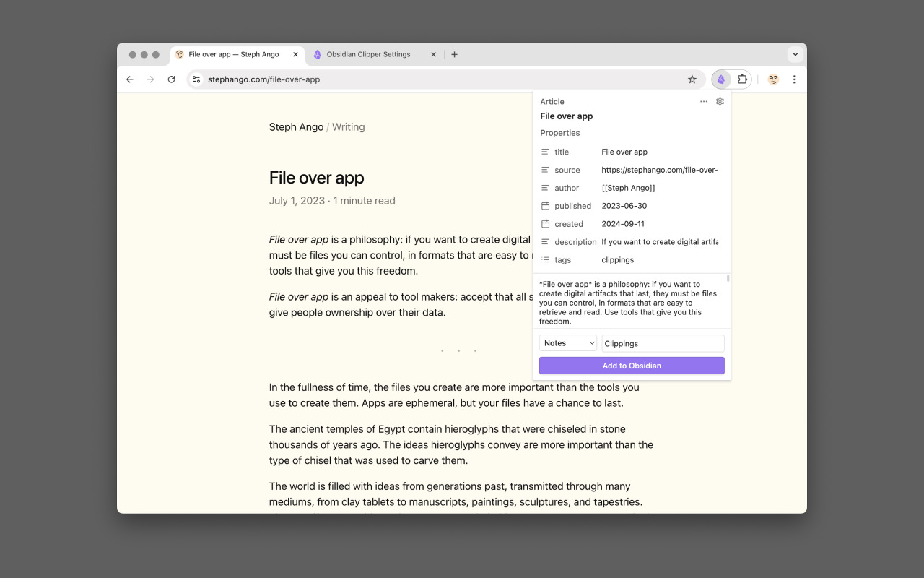924x578 pixels.
Task: Open a new browser tab
Action: 454,54
